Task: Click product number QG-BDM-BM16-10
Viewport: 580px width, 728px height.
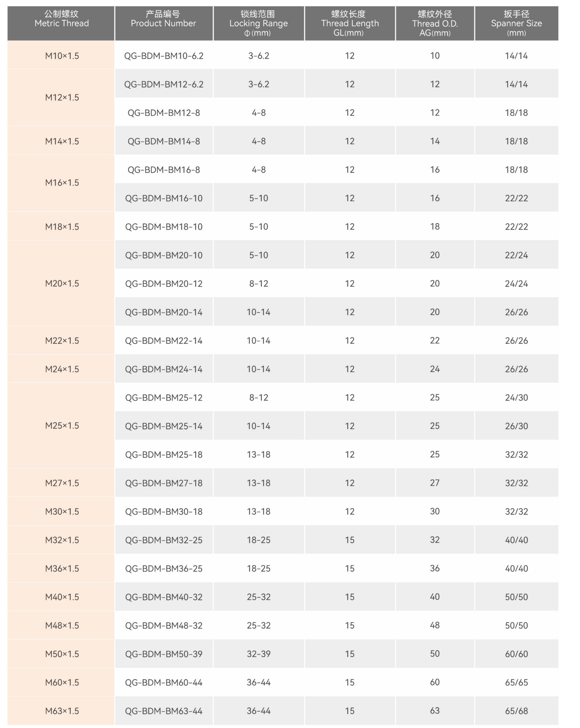Action: 164,198
